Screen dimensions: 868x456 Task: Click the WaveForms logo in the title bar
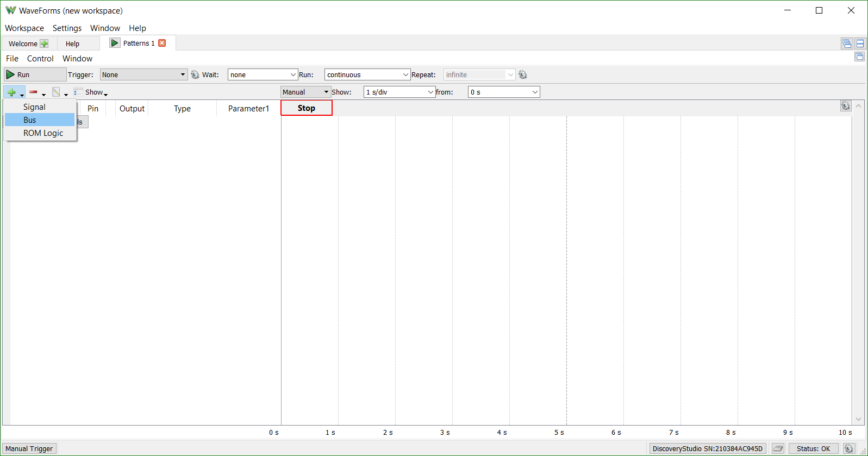tap(10, 10)
